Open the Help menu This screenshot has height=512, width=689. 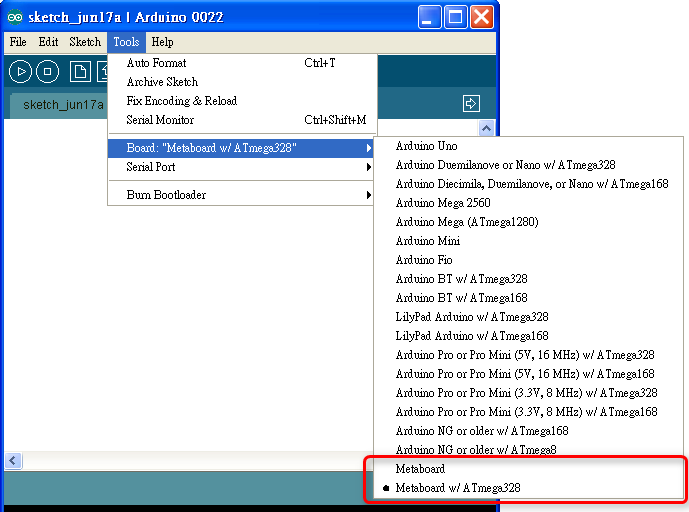pyautogui.click(x=162, y=42)
